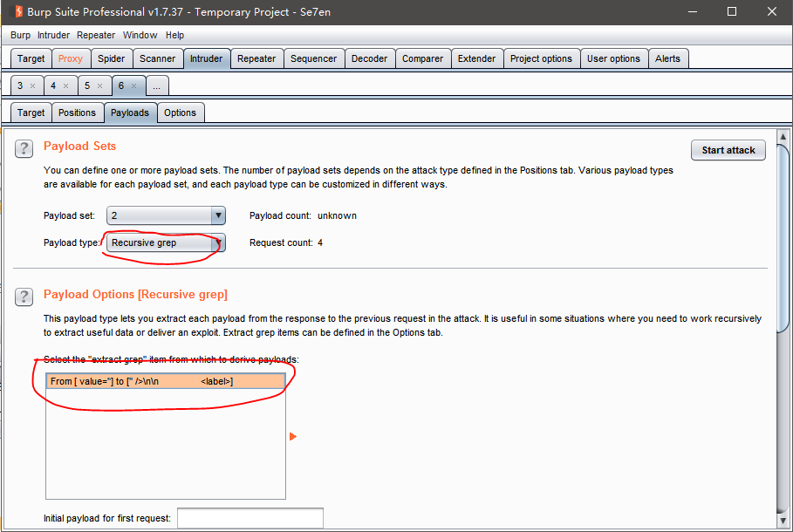Switch to the Comparer tab

click(422, 58)
